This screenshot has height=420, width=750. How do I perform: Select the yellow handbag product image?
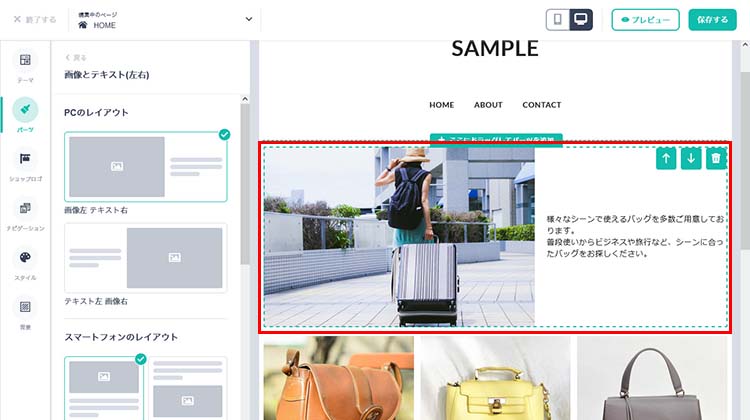[x=495, y=378]
